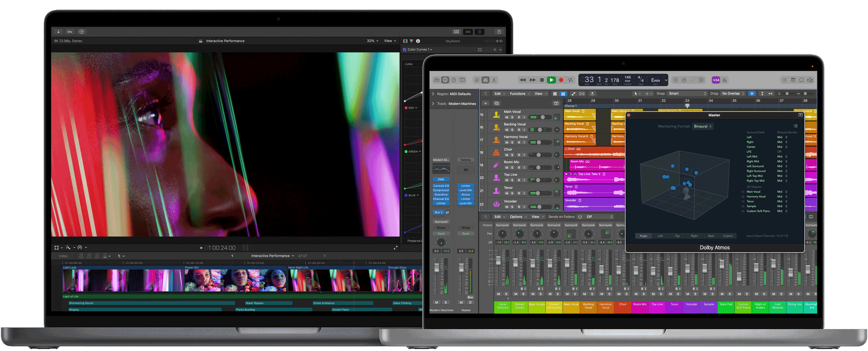Image resolution: width=868 pixels, height=351 pixels.
Task: Stop playback in Logic transport
Action: point(542,80)
